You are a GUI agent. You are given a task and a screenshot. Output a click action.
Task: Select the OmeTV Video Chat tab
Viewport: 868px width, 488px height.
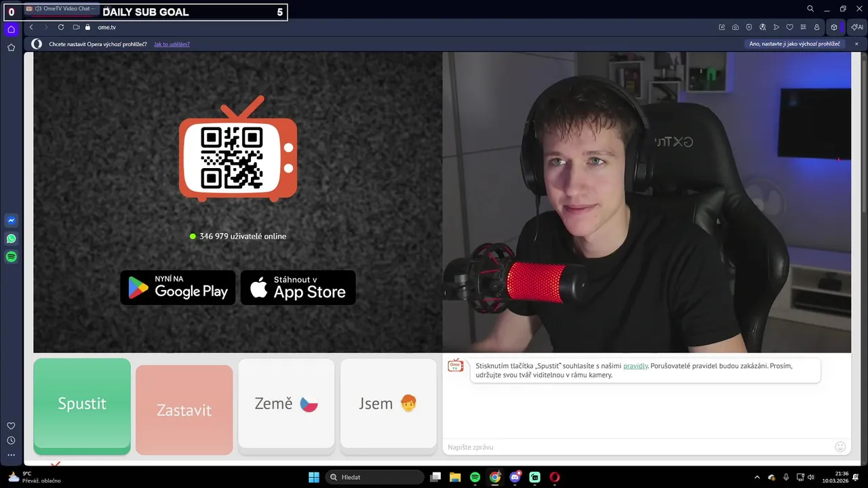pos(62,9)
